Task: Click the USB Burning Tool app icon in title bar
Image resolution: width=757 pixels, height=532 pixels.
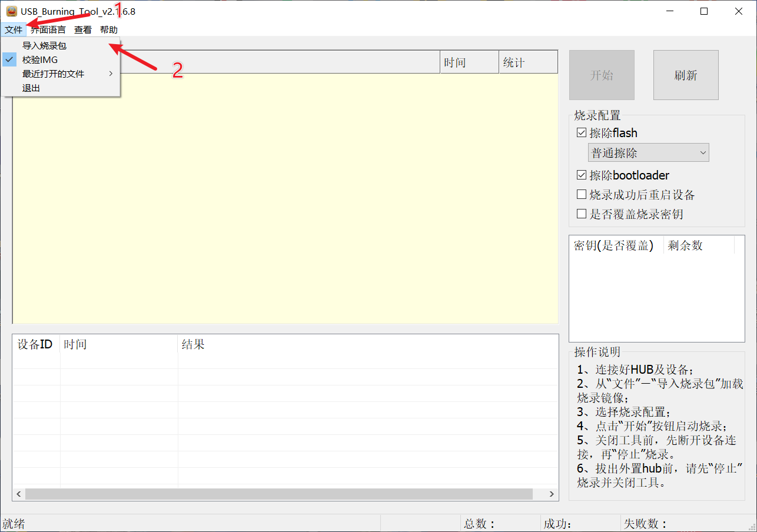Action: click(11, 11)
